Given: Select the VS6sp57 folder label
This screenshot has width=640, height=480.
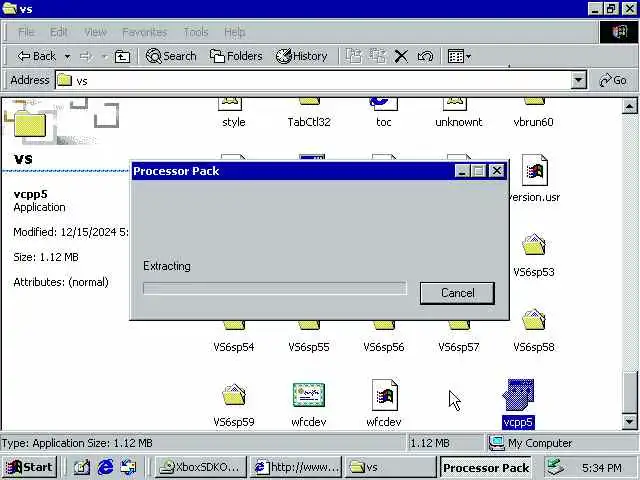Looking at the screenshot, I should pyautogui.click(x=459, y=347).
